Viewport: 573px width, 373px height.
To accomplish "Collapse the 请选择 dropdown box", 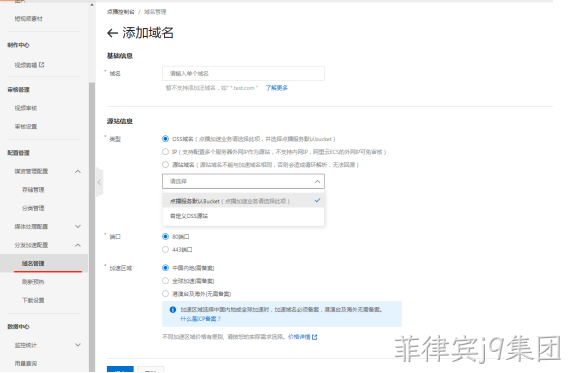I will pyautogui.click(x=243, y=181).
